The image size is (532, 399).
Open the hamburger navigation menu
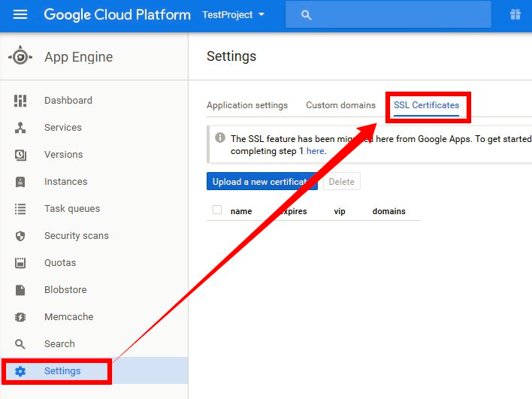[x=20, y=15]
